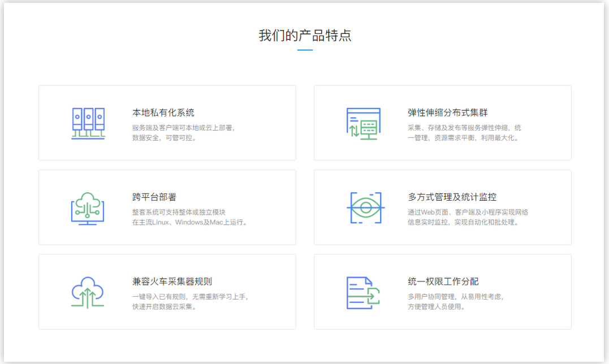The image size is (609, 364).
Task: Click the eye monitoring icon for 多方式管理及统计监控
Action: point(364,207)
